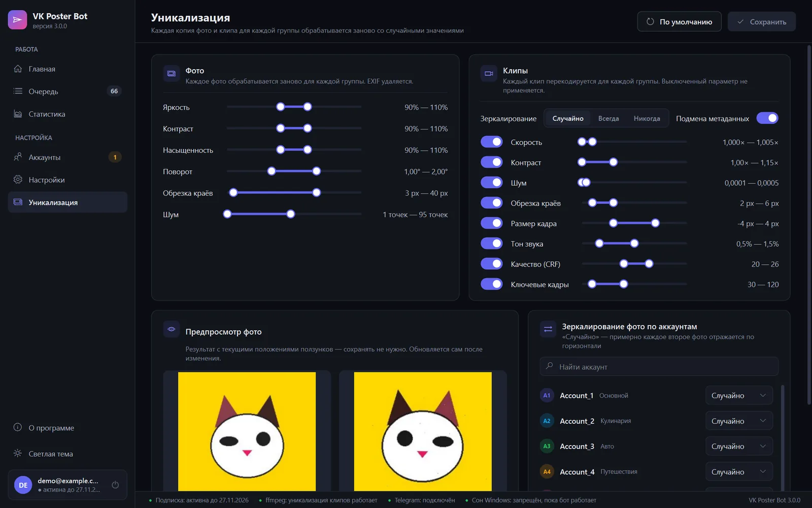The width and height of the screenshot is (812, 508).
Task: Click the queue list icon beside Очередь
Action: (x=18, y=91)
